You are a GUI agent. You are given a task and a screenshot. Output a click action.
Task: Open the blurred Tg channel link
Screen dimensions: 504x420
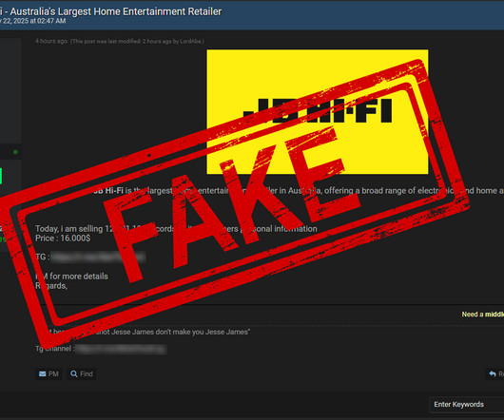pyautogui.click(x=121, y=349)
